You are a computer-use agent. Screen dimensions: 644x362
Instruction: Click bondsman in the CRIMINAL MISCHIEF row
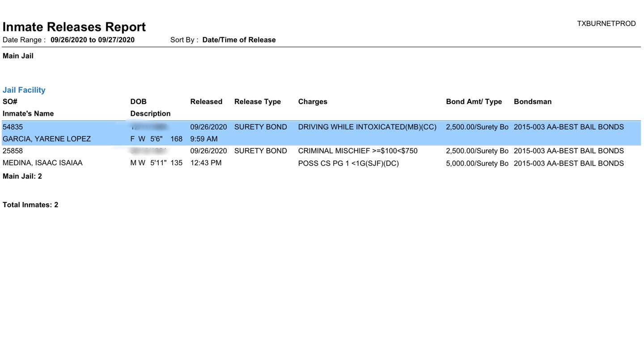point(569,151)
